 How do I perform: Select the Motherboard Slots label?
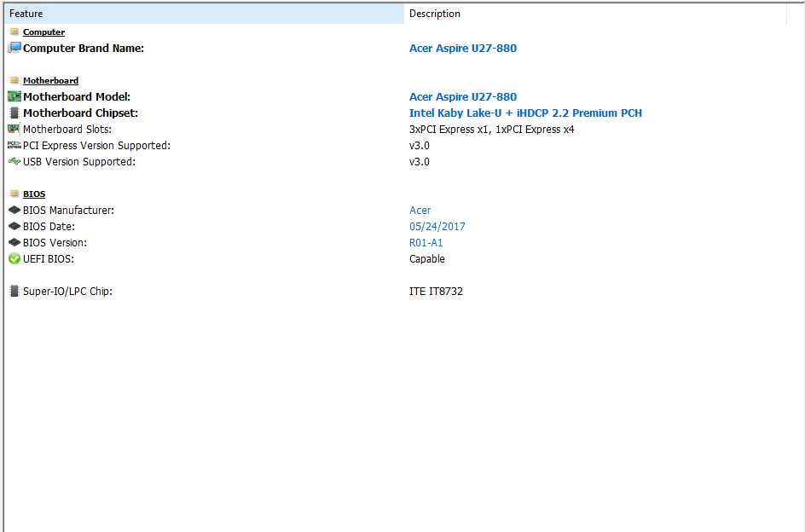click(67, 130)
